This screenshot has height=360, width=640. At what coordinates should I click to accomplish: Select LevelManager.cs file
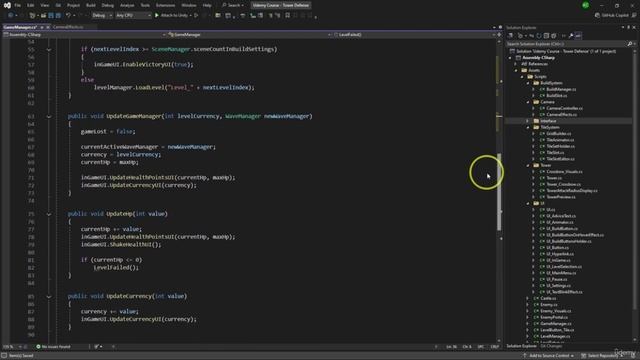pos(555,336)
